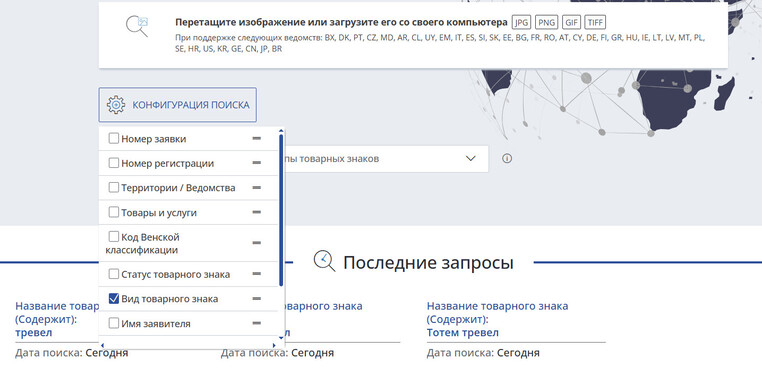762x375 pixels.
Task: Tick the Статус товарного знака checkbox
Action: [x=113, y=274]
